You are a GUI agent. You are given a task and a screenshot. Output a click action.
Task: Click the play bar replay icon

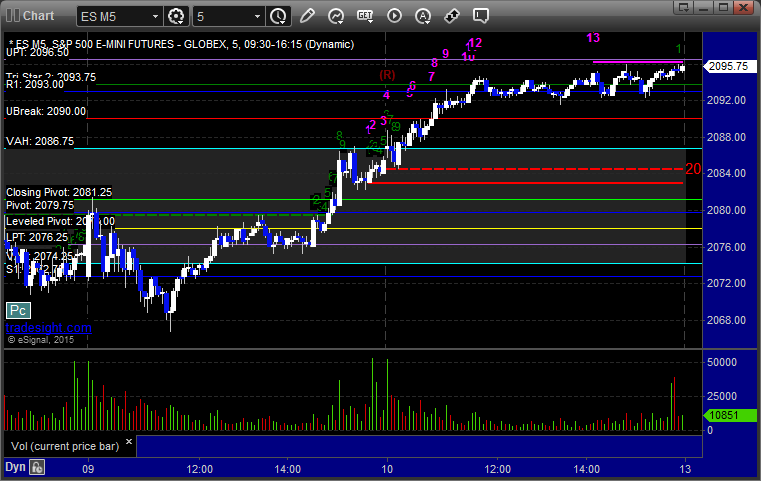[x=394, y=16]
